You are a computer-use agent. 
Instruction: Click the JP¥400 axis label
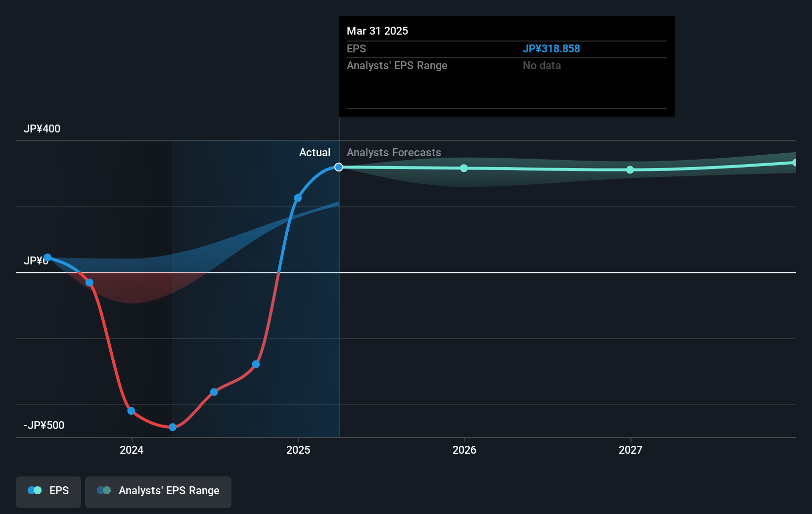[42, 128]
